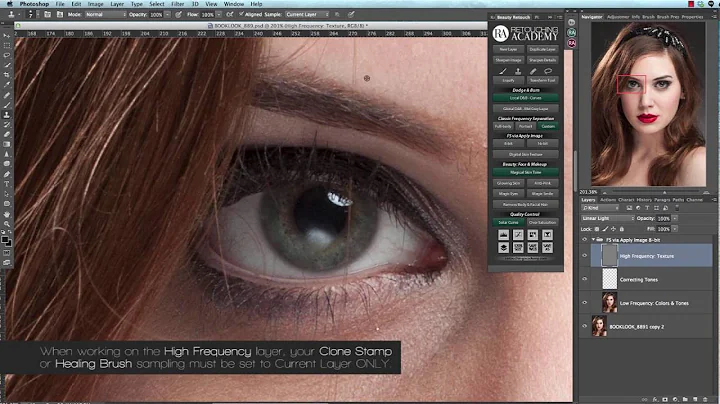Click the Magical Skin Tone button
This screenshot has height=404, width=720.
pos(526,172)
